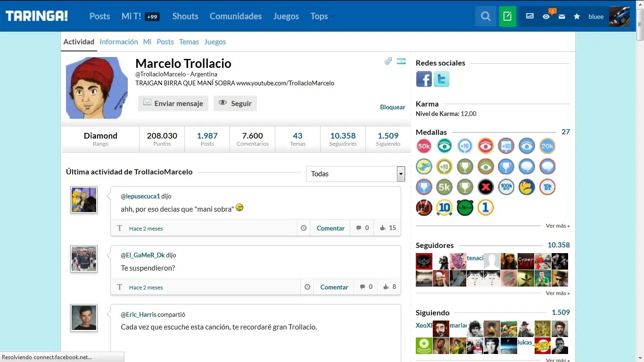Open the @El_GaMeR_Dk username link
This screenshot has height=362, width=644.
point(143,255)
